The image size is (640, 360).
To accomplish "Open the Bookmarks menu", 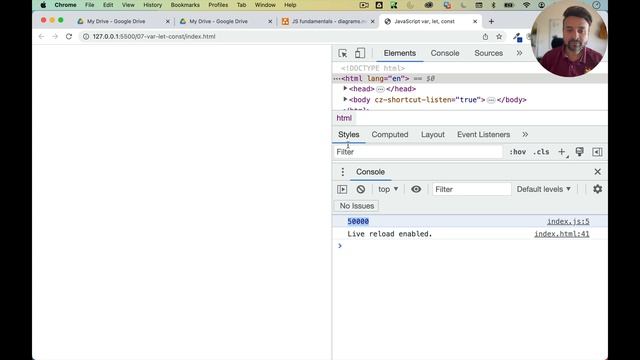I will 185,5.
